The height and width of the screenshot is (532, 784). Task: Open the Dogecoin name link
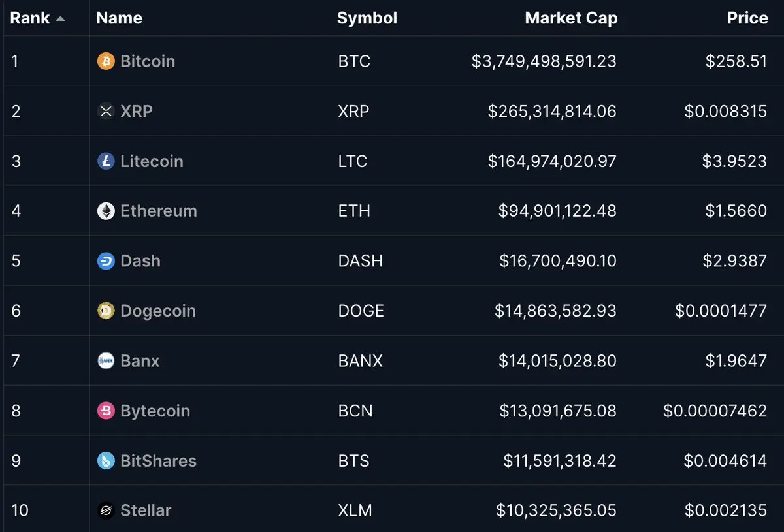(x=158, y=311)
